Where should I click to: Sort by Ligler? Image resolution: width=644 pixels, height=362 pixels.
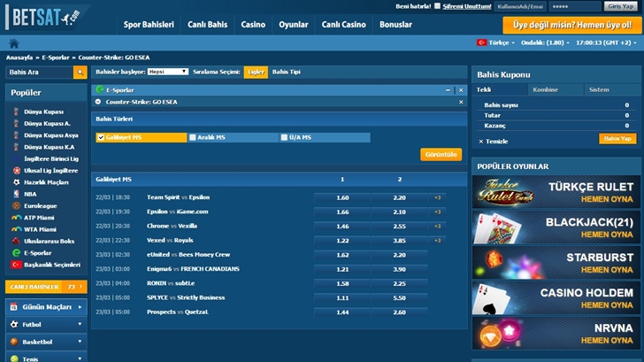tap(256, 72)
